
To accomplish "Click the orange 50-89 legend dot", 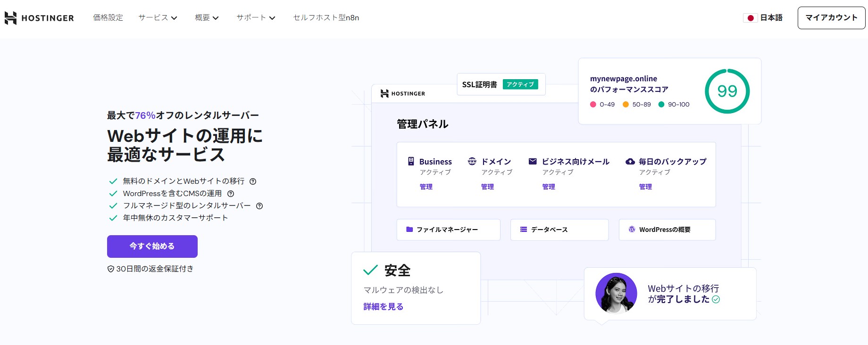I will [626, 105].
